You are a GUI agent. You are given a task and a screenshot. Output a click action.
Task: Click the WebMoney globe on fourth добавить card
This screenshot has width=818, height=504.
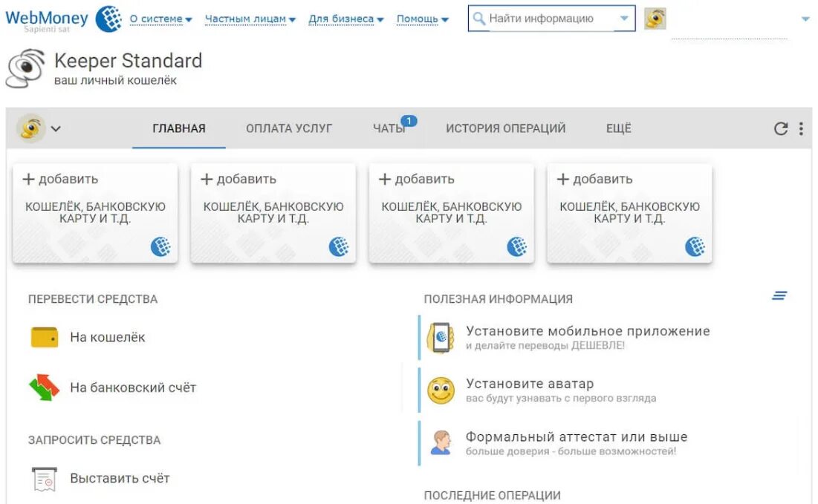[x=695, y=246]
